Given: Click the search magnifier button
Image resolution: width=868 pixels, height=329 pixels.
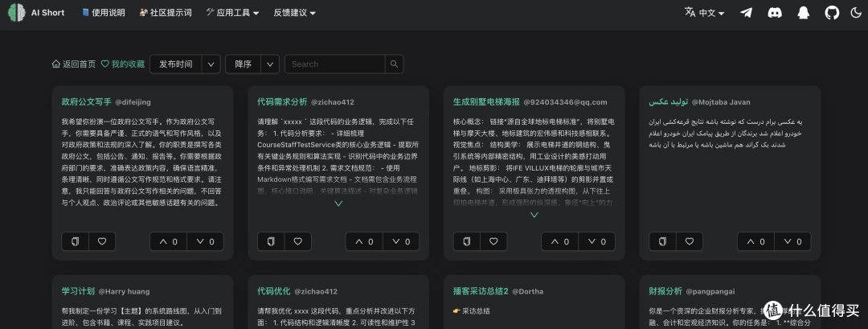Looking at the screenshot, I should point(394,64).
